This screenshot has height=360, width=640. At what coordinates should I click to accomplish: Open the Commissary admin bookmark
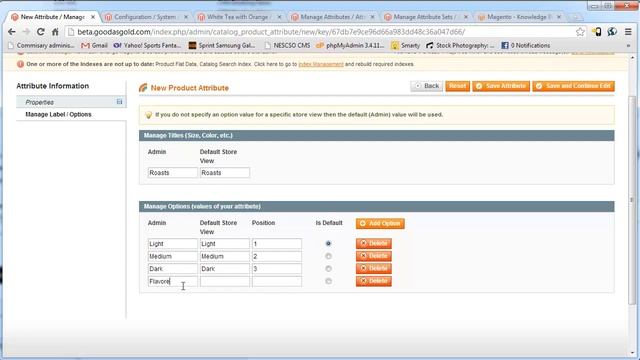[x=41, y=45]
